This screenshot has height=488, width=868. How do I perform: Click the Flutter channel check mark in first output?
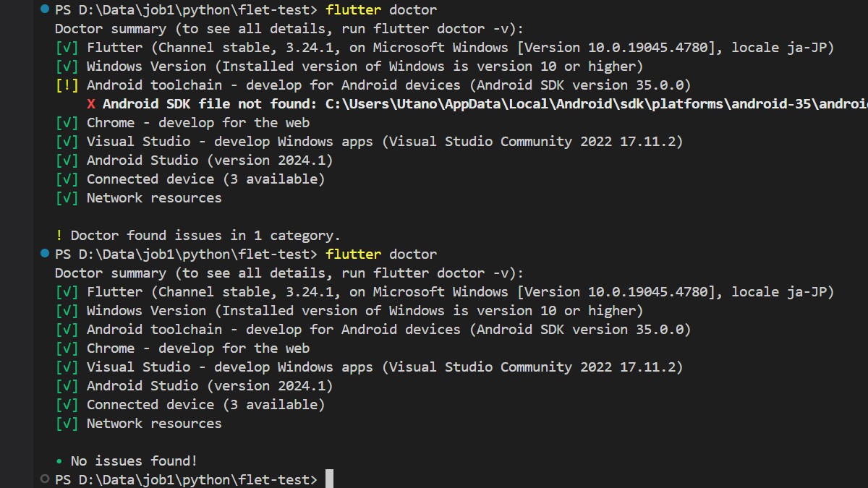click(x=67, y=48)
